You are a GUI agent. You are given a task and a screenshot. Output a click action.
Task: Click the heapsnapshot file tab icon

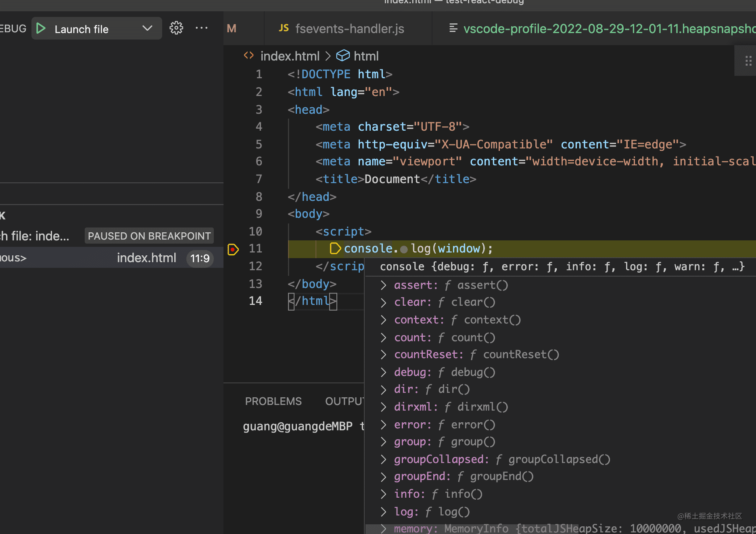point(453,28)
